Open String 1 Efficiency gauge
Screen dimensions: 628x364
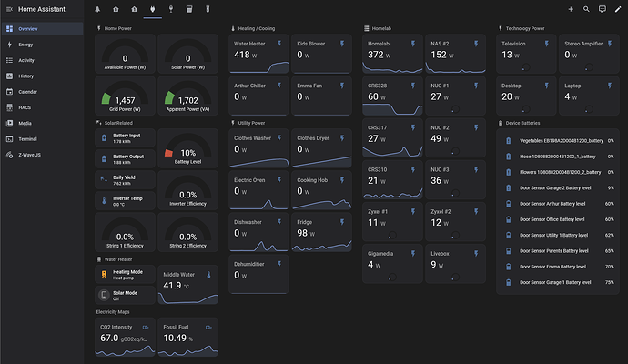(125, 233)
